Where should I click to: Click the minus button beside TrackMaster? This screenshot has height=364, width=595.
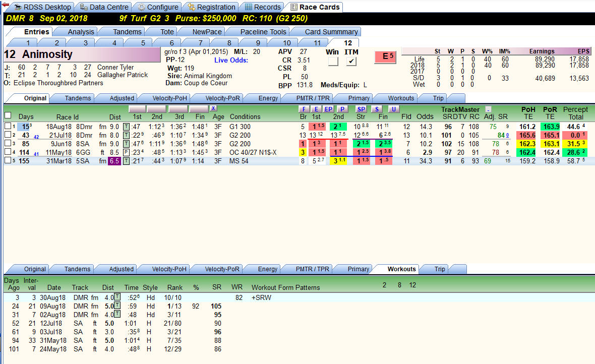point(489,109)
